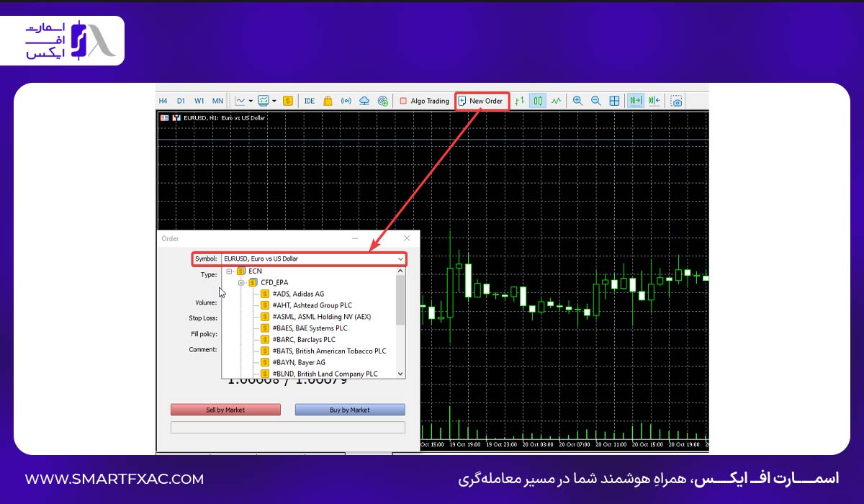Click the symbol list scrollbar thumb
The image size is (864, 504).
(x=401, y=299)
